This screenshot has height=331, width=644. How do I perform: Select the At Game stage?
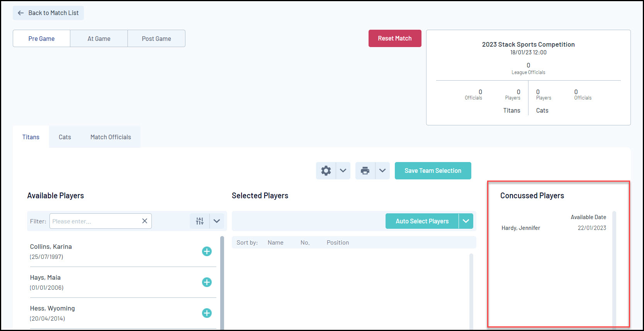(x=99, y=39)
